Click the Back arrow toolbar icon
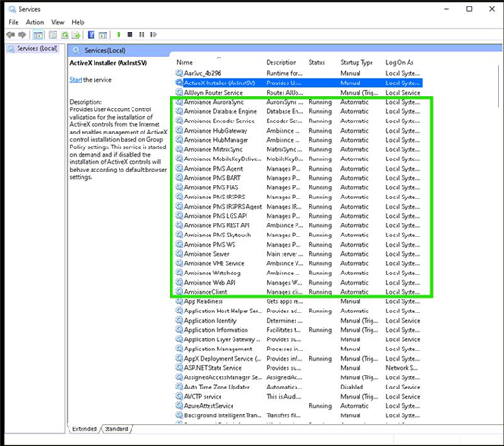 click(x=10, y=34)
